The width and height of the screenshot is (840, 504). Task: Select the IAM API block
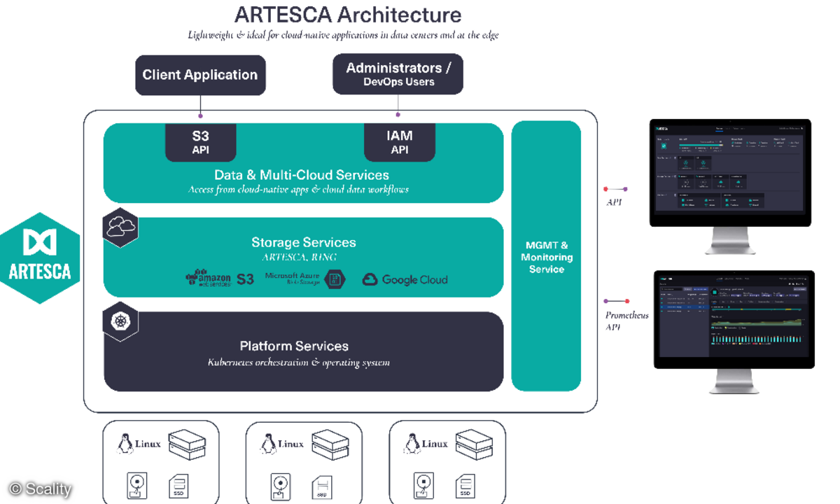pyautogui.click(x=400, y=143)
